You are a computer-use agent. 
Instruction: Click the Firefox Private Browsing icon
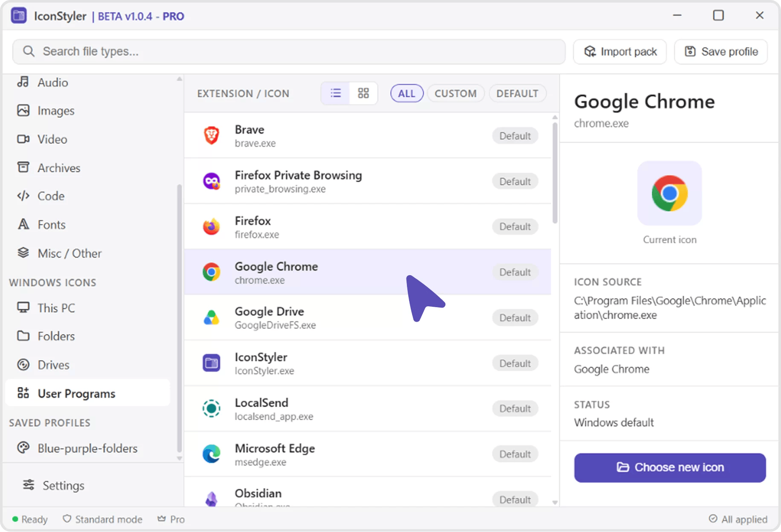[211, 181]
